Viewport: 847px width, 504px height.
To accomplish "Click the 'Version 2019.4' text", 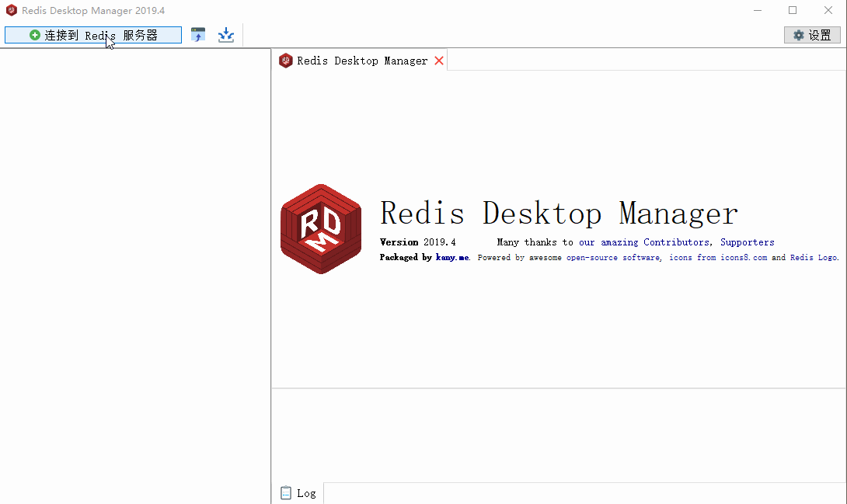I will 417,242.
